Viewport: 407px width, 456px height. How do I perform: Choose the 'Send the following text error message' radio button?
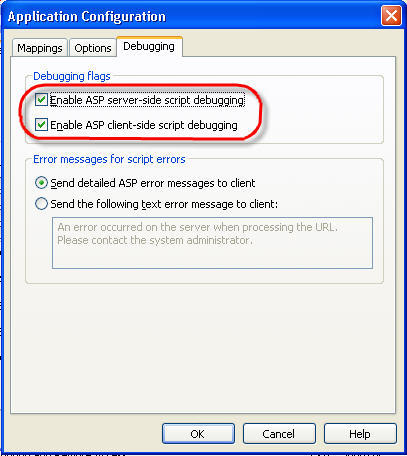[41, 204]
